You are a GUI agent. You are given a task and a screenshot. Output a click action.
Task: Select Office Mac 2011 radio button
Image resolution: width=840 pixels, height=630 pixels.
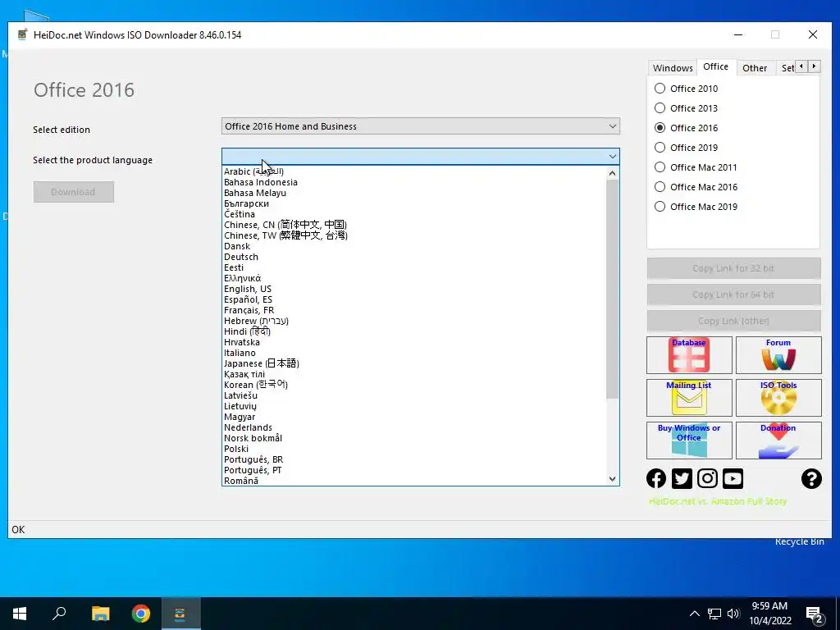(660, 167)
